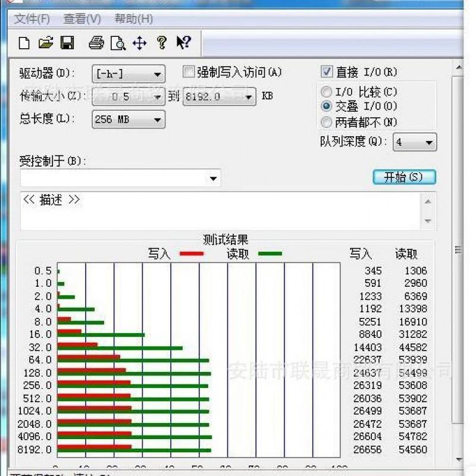Click the write value 345
Viewport: 476px width, 476px height.
coord(373,271)
